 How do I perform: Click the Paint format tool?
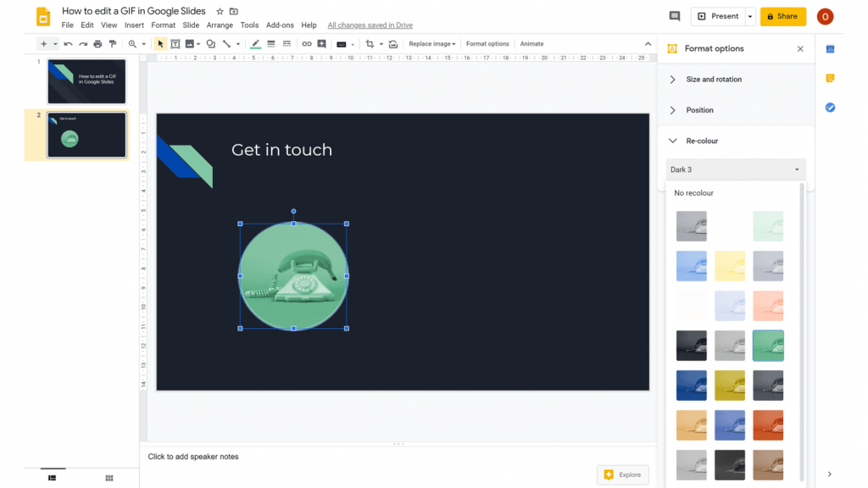(x=112, y=43)
